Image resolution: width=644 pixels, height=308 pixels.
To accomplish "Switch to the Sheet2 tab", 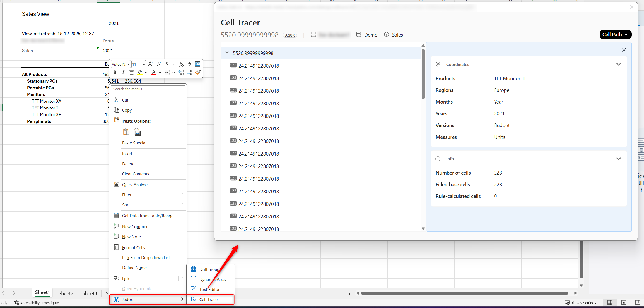I will [66, 293].
